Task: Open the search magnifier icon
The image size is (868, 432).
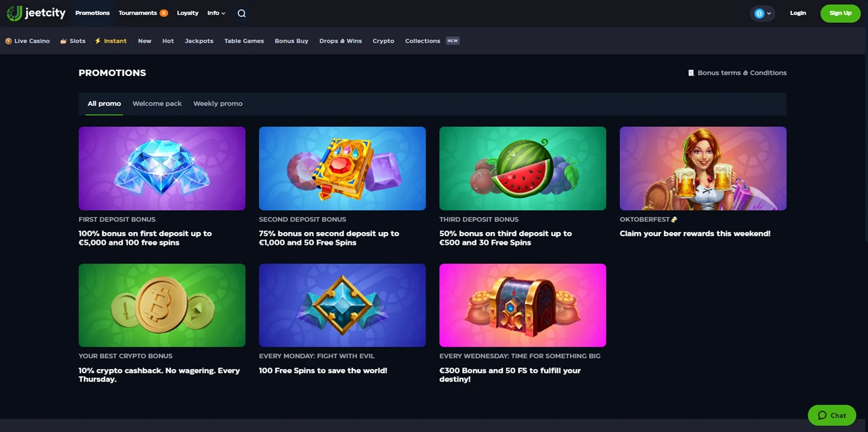Action: point(242,13)
